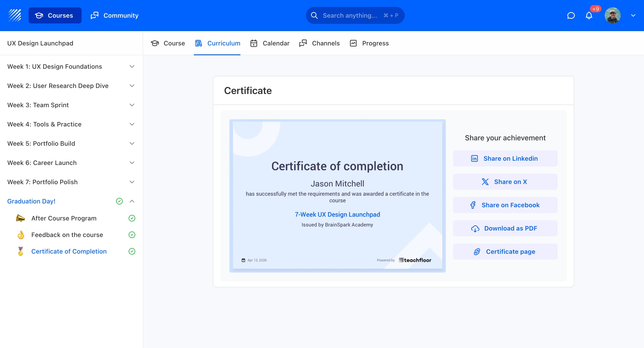644x348 pixels.
Task: Click the search magnifier icon
Action: click(x=314, y=15)
